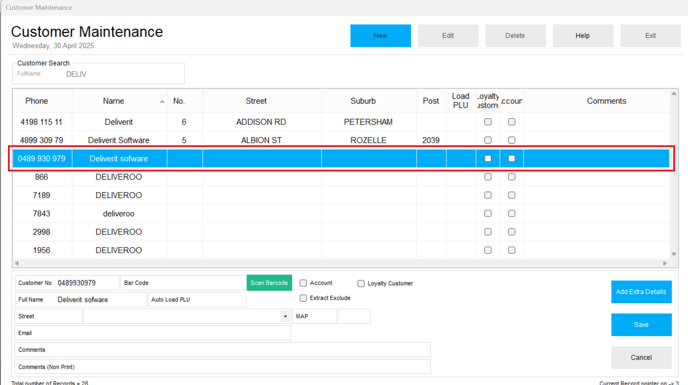Select the highlighted phone 0489 930 979
The image size is (688, 385).
click(x=42, y=158)
